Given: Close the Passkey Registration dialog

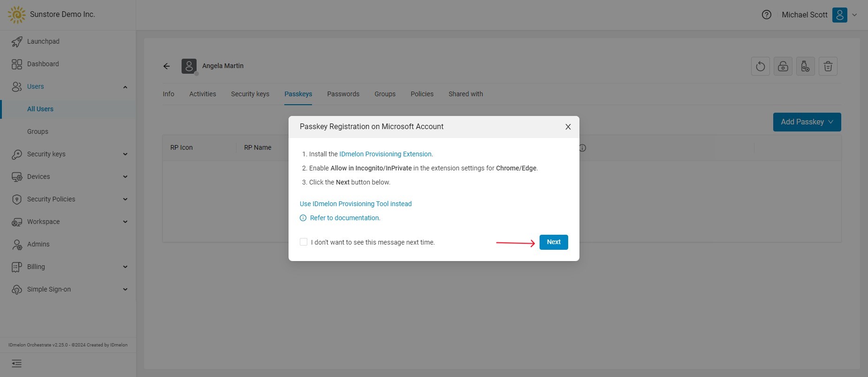Looking at the screenshot, I should (568, 127).
